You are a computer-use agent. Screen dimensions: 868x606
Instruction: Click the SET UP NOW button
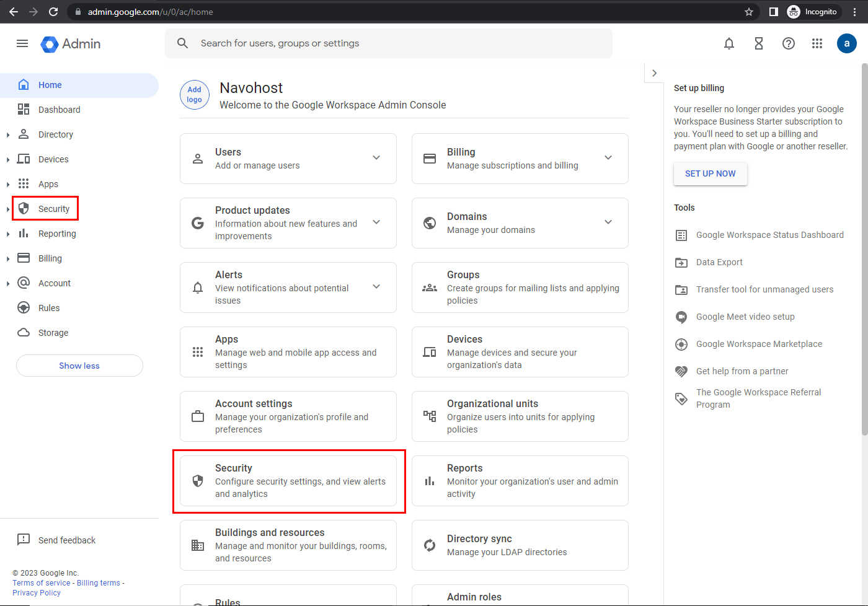[711, 174]
